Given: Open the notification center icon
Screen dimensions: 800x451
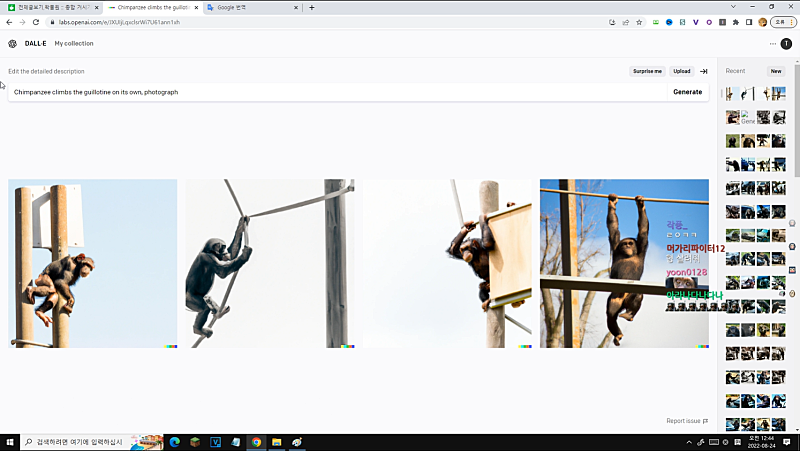Looking at the screenshot, I should coord(787,442).
